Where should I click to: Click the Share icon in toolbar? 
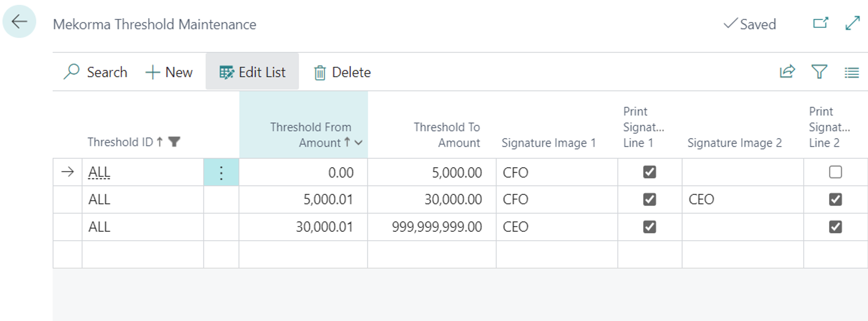pos(787,72)
